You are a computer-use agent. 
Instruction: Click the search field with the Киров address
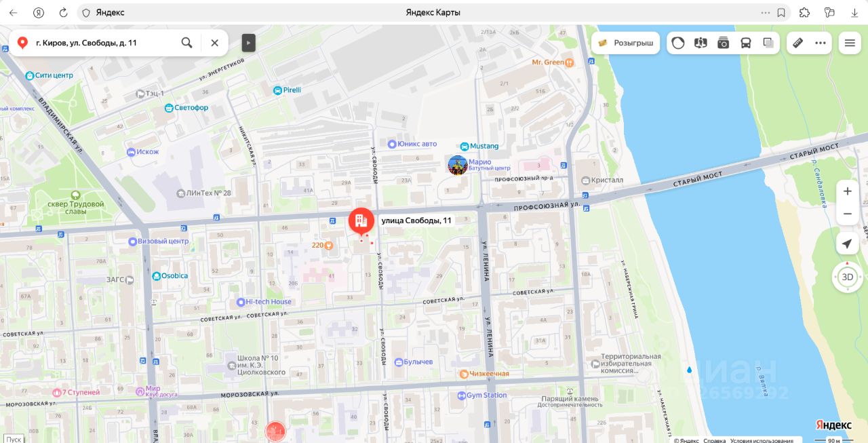tap(105, 43)
